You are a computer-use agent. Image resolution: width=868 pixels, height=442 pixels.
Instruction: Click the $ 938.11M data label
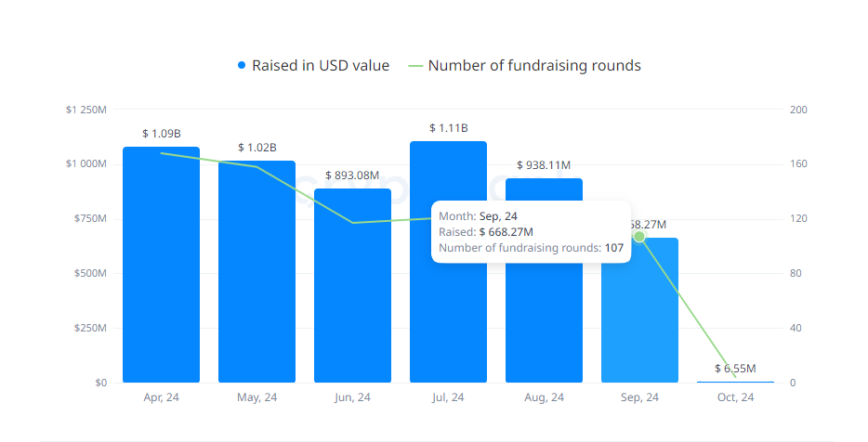coord(544,165)
